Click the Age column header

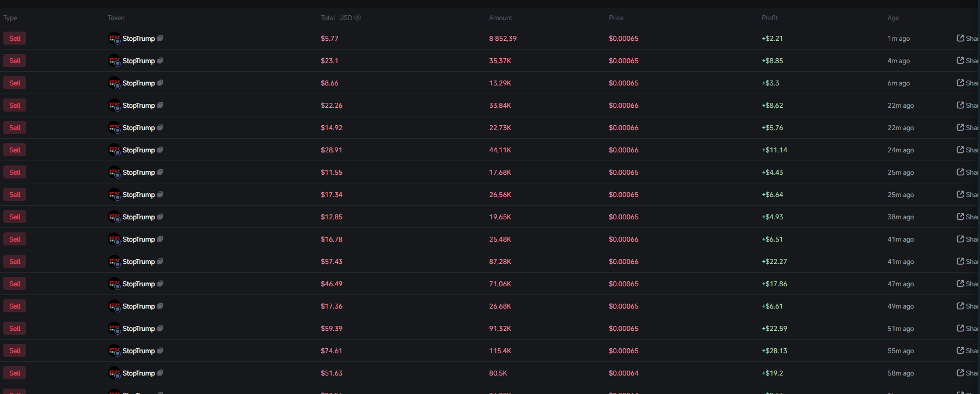coord(893,18)
